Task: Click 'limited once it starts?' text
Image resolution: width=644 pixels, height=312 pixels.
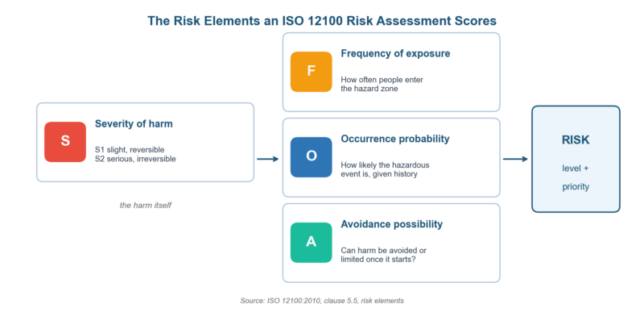Action: click(378, 260)
